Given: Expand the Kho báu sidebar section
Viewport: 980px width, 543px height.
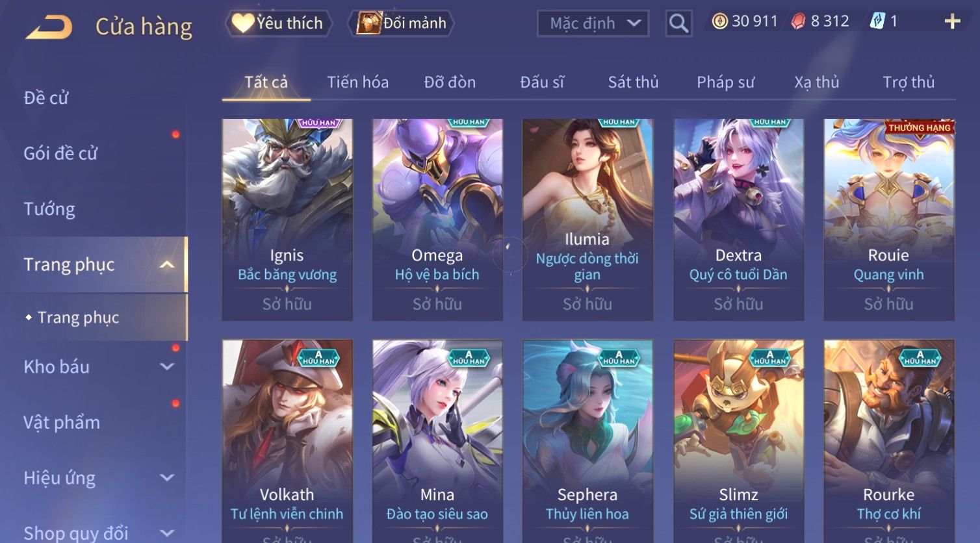Looking at the screenshot, I should click(x=167, y=366).
